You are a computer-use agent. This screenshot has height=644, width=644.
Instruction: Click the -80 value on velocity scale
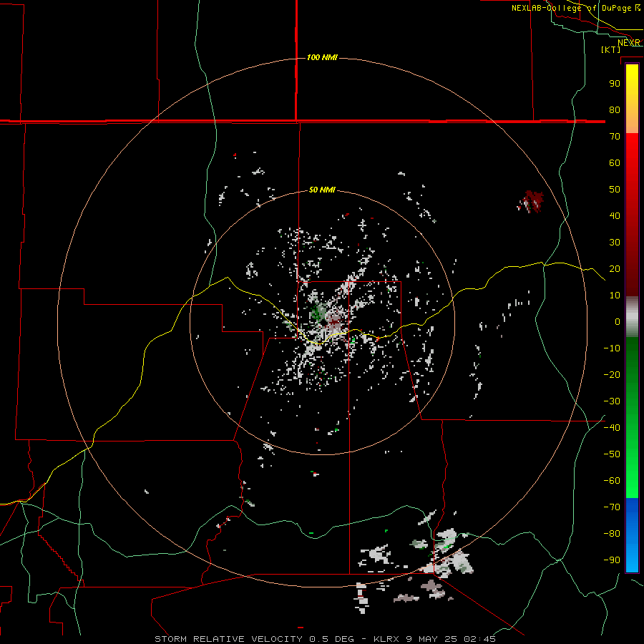point(612,534)
